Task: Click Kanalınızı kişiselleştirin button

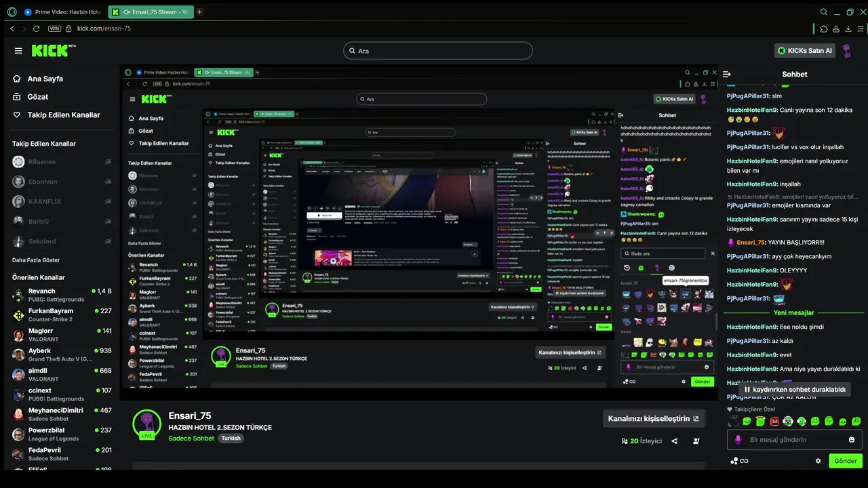Action: click(x=654, y=418)
